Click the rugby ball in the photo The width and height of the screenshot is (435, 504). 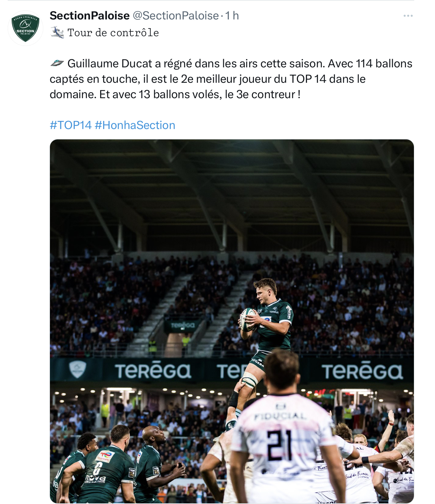coord(247,320)
